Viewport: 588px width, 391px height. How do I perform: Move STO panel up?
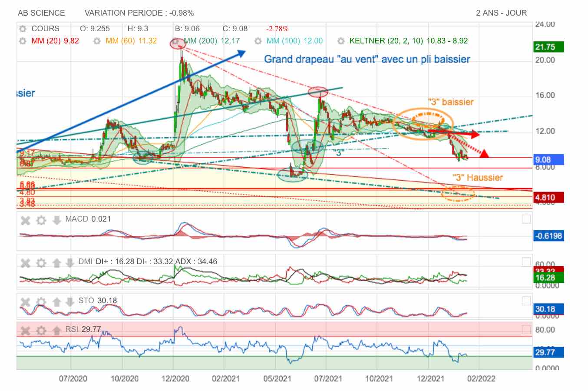click(x=56, y=302)
